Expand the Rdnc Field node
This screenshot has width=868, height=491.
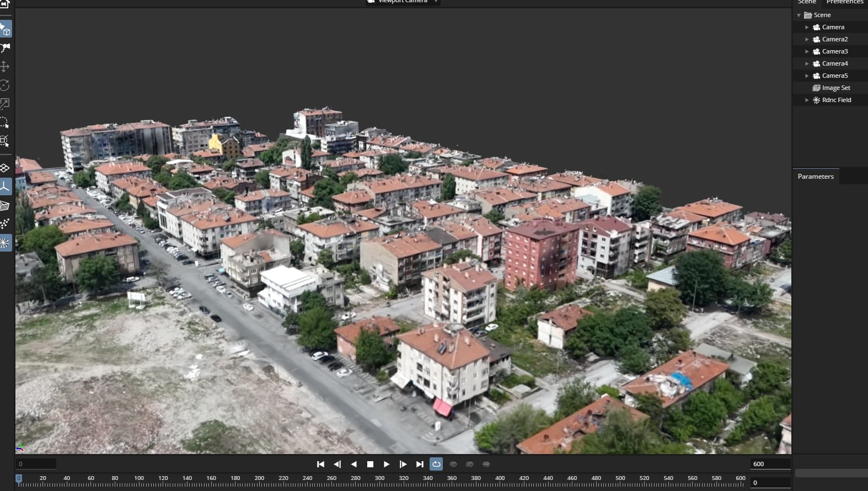tap(807, 100)
